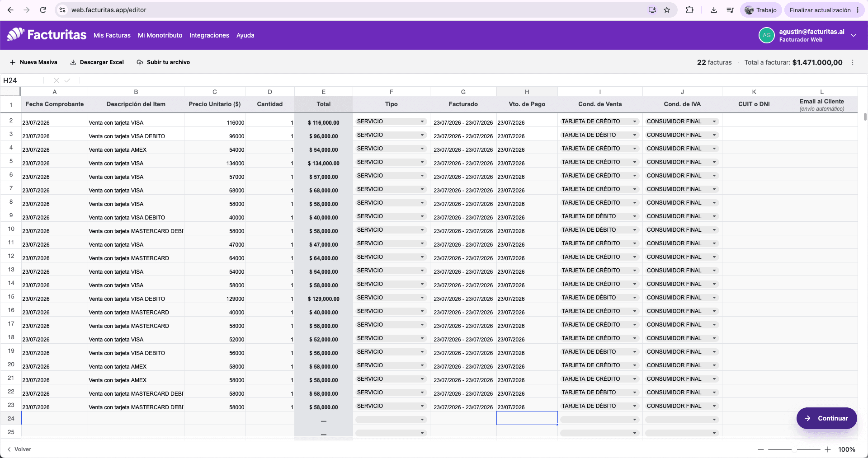Image resolution: width=868 pixels, height=458 pixels.
Task: Click the zoom out minus icon
Action: click(x=761, y=449)
